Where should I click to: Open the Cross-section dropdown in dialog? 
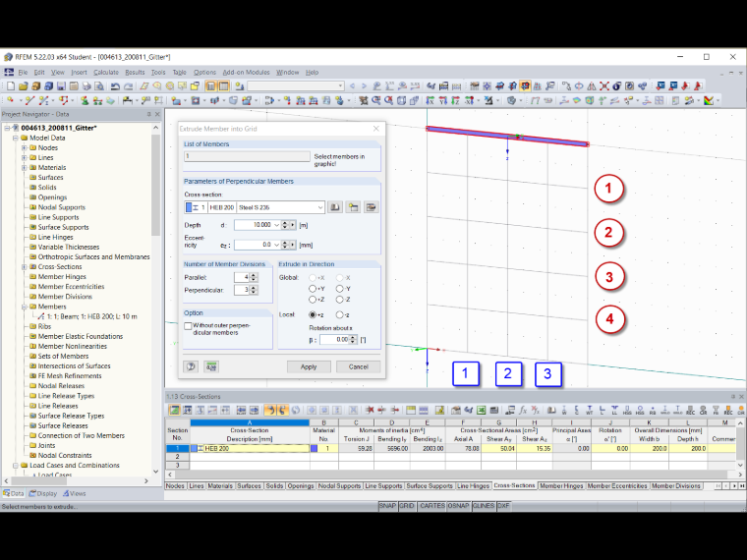[x=320, y=207]
